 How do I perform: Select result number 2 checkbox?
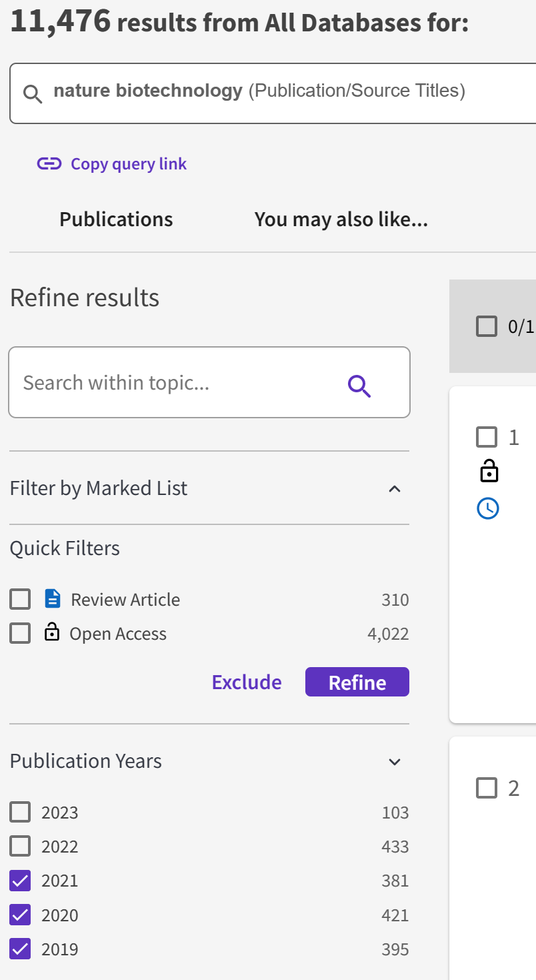(x=487, y=788)
